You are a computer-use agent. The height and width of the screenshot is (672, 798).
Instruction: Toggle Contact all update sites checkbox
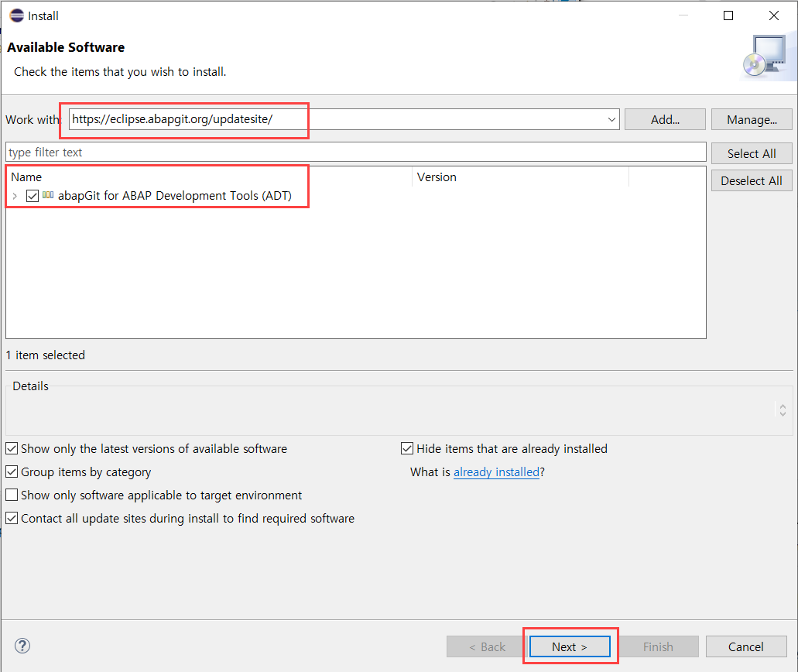coord(12,518)
